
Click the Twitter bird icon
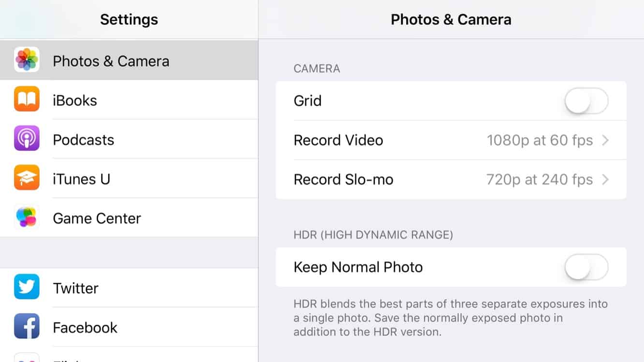pyautogui.click(x=27, y=287)
